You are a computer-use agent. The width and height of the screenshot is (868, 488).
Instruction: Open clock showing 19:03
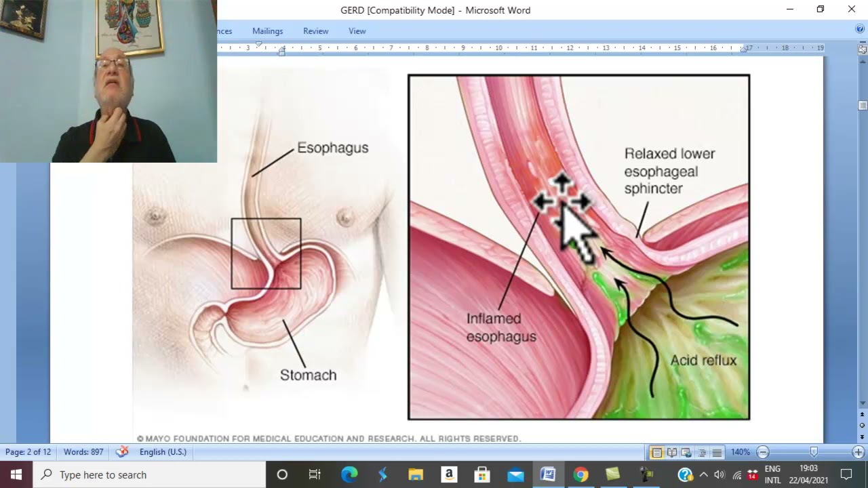click(x=808, y=474)
